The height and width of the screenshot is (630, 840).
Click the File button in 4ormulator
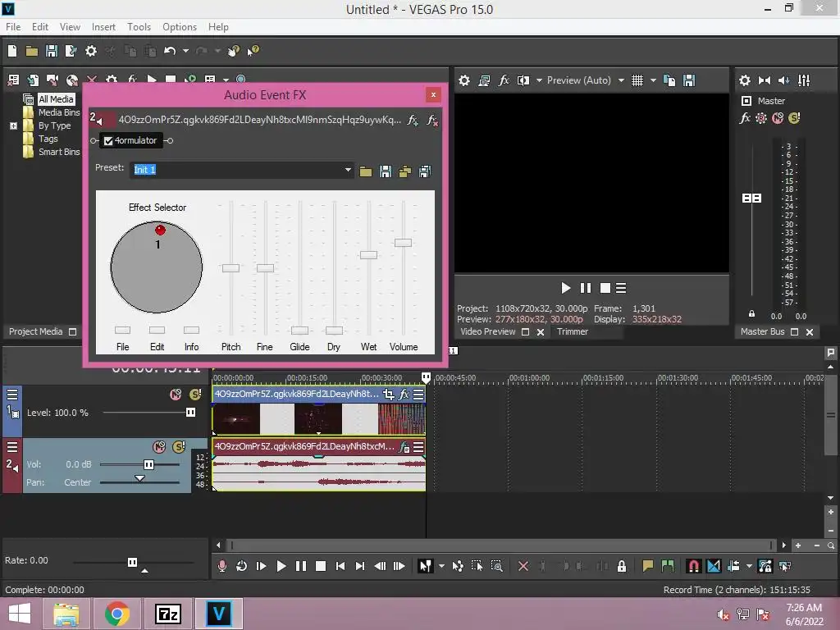[123, 330]
